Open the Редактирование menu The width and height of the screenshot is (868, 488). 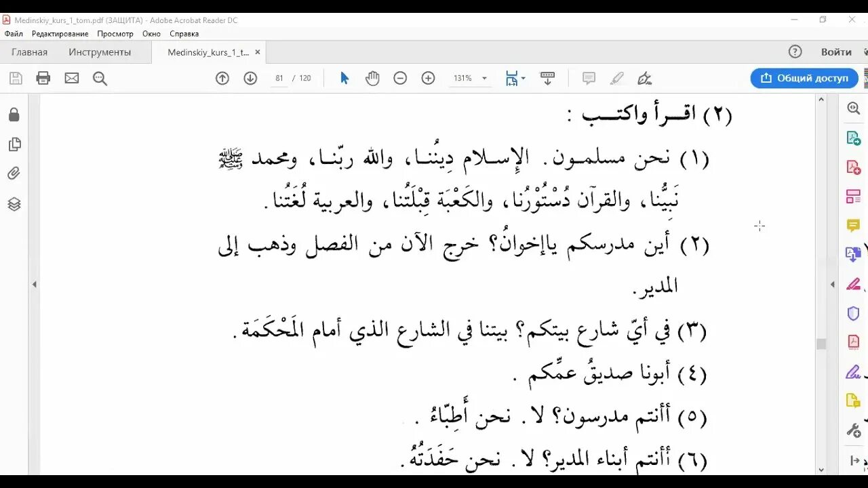point(60,33)
